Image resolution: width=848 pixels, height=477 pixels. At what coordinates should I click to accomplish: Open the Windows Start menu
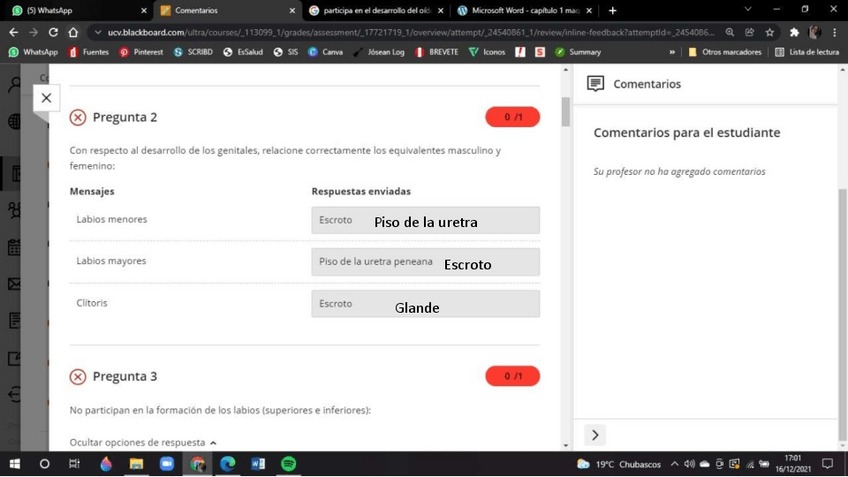click(x=15, y=464)
